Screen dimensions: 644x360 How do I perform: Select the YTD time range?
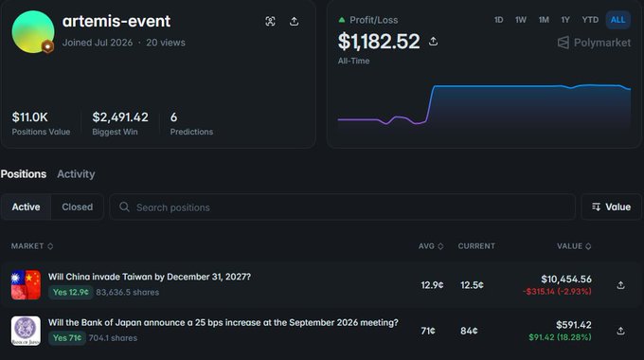[x=590, y=20]
